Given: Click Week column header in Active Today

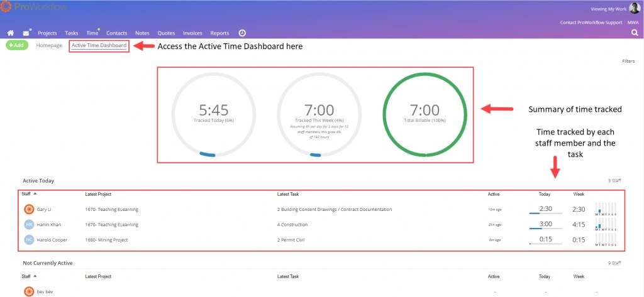Looking at the screenshot, I should tap(579, 194).
